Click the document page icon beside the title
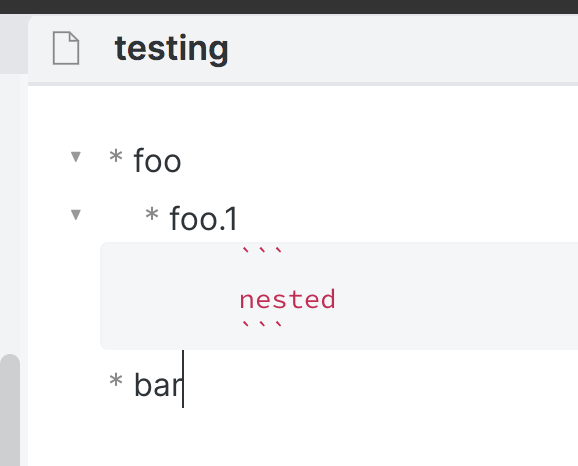578x466 pixels. click(66, 48)
